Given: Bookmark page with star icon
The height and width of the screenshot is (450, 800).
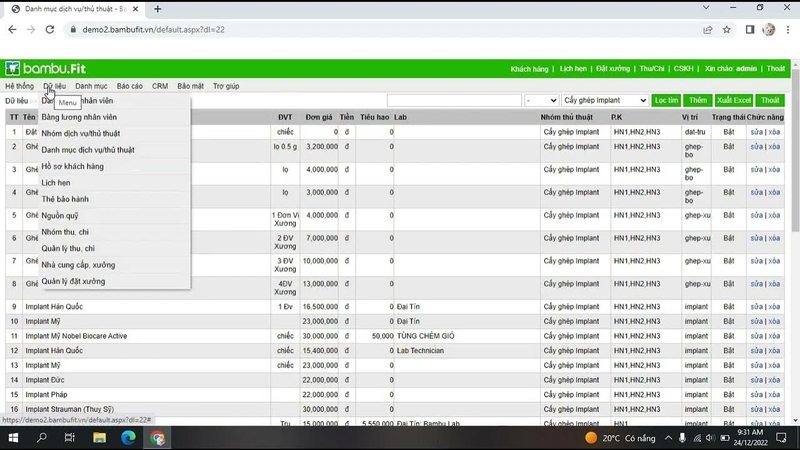Looking at the screenshot, I should click(727, 30).
